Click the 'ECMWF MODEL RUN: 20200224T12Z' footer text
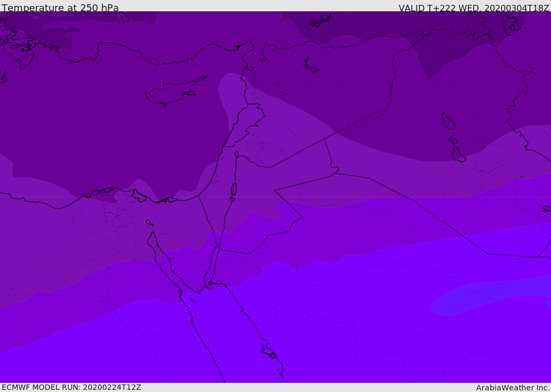Viewport: 551px width, 392px height. (x=72, y=387)
